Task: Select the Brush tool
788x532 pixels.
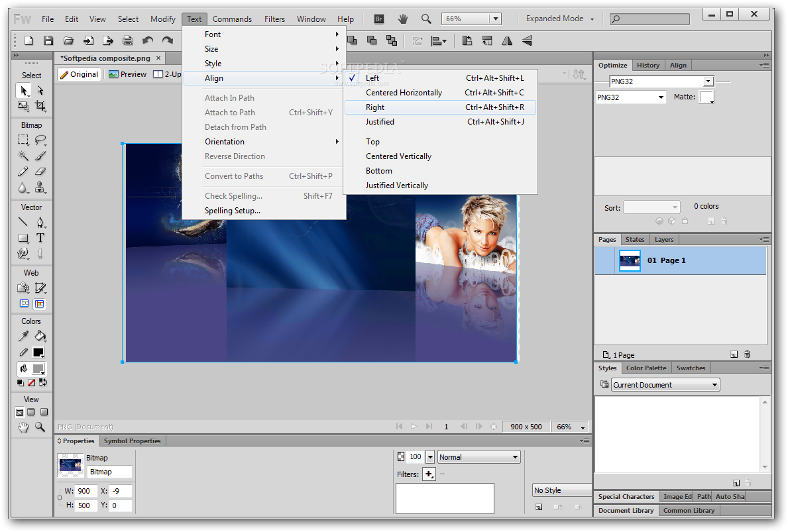Action: pyautogui.click(x=40, y=156)
